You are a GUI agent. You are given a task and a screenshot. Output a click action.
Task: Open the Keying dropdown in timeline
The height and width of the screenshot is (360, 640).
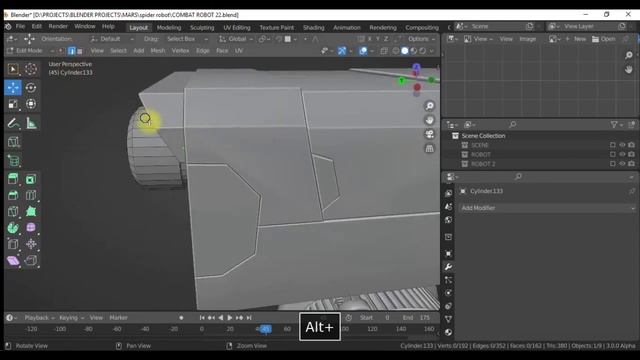click(x=71, y=318)
